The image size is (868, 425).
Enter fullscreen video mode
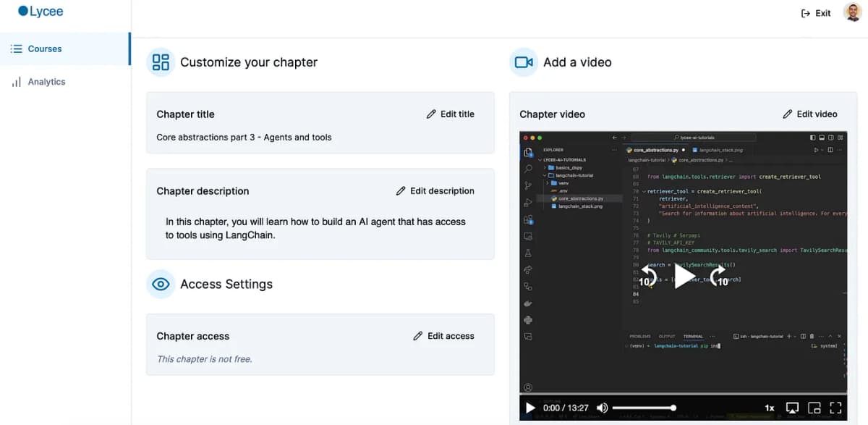[x=835, y=408]
